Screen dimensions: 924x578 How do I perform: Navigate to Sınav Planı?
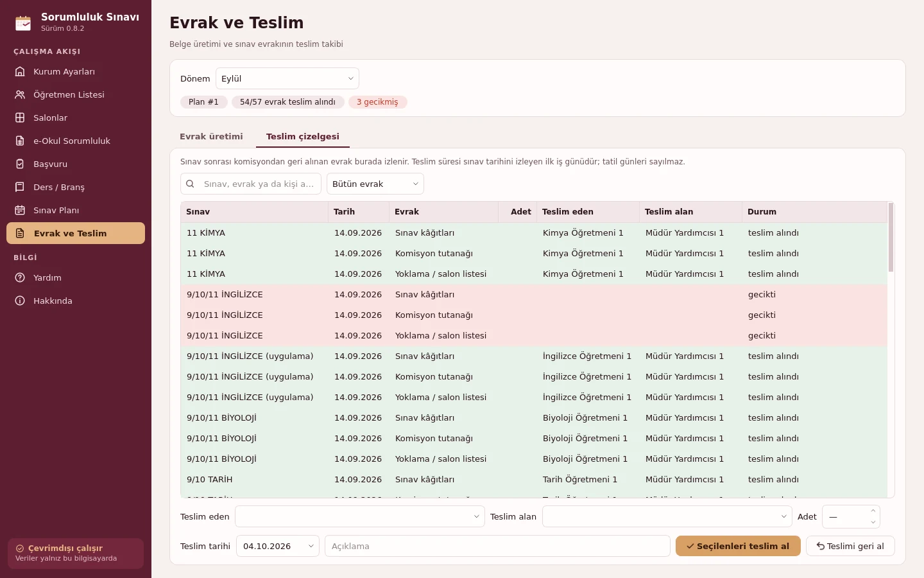click(x=76, y=210)
